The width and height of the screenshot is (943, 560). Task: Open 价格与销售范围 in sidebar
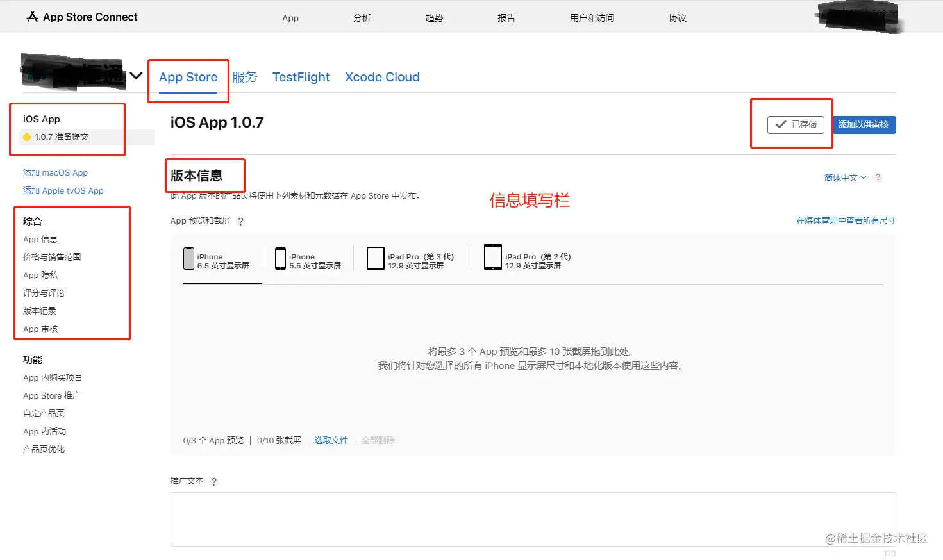[52, 258]
